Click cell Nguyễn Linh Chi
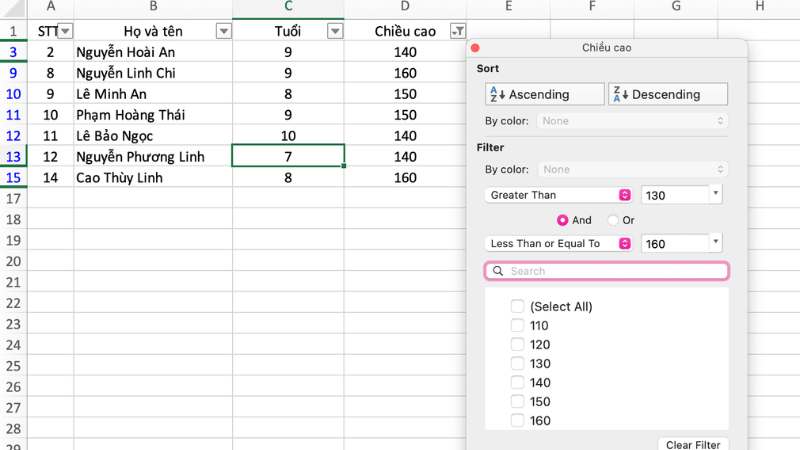Viewport: 800px width, 450px height. [153, 73]
